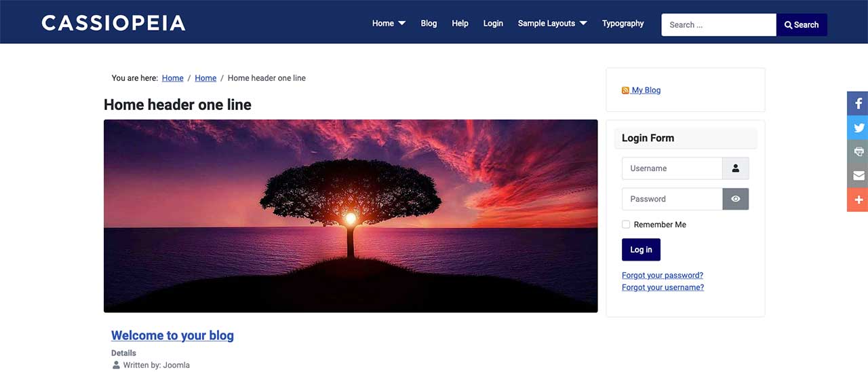
Task: Open Forgot your username link
Action: [x=663, y=287]
